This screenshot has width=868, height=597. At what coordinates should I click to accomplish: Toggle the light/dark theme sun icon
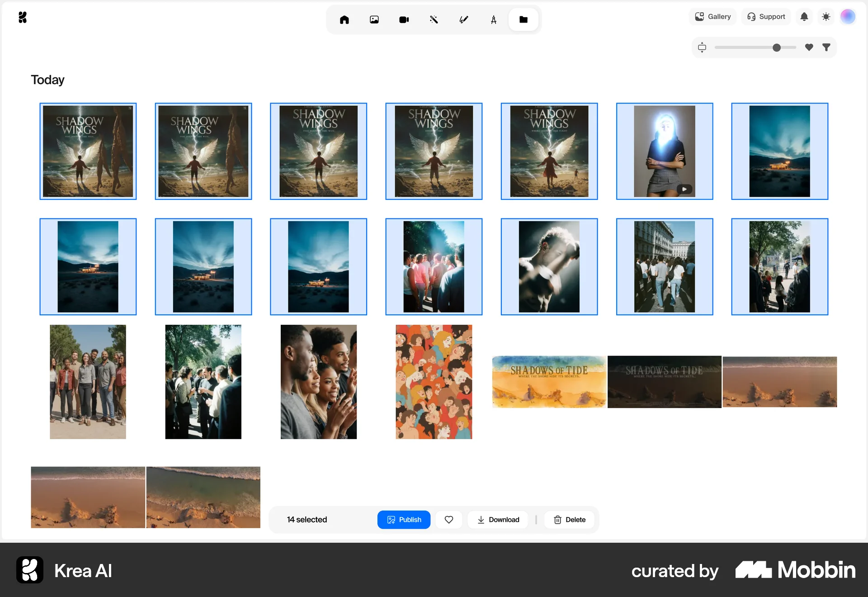pyautogui.click(x=826, y=17)
